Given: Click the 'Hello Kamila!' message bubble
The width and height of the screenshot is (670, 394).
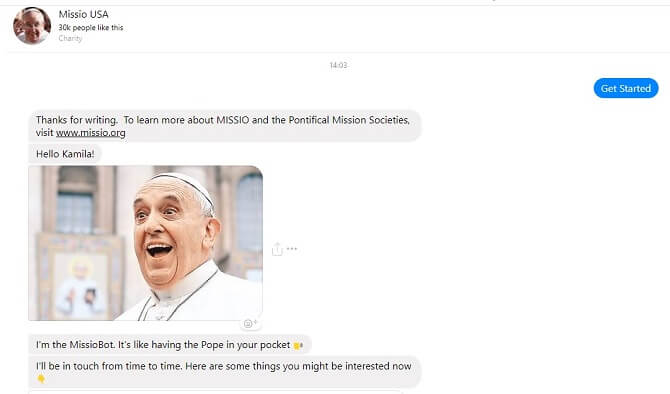Looking at the screenshot, I should (x=65, y=154).
